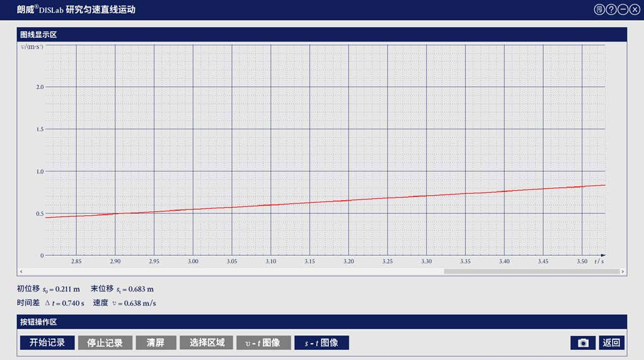Open the experiment notes icon in title bar

(599, 9)
